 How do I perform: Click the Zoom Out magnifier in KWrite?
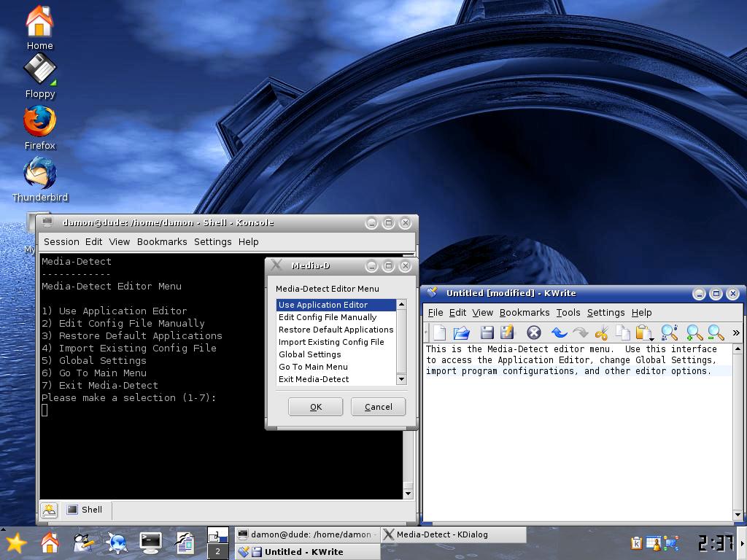(x=715, y=332)
